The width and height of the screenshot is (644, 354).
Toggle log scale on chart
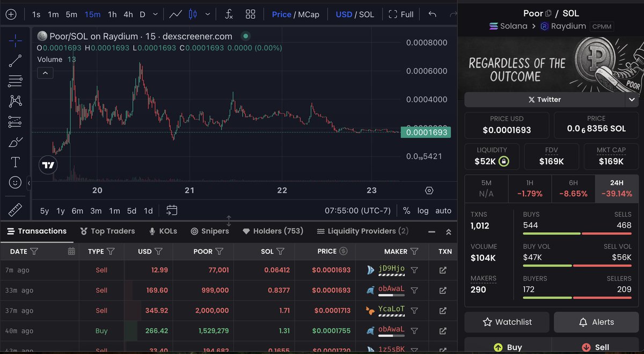click(423, 211)
